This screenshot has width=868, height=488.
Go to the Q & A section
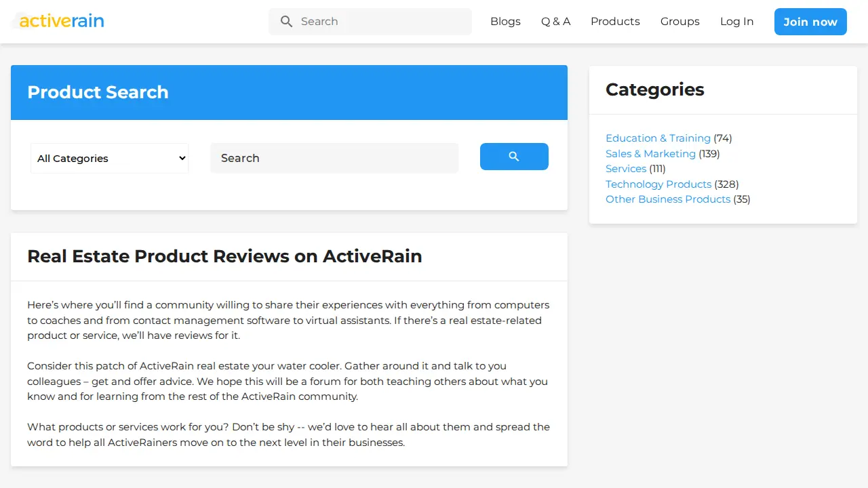click(555, 22)
